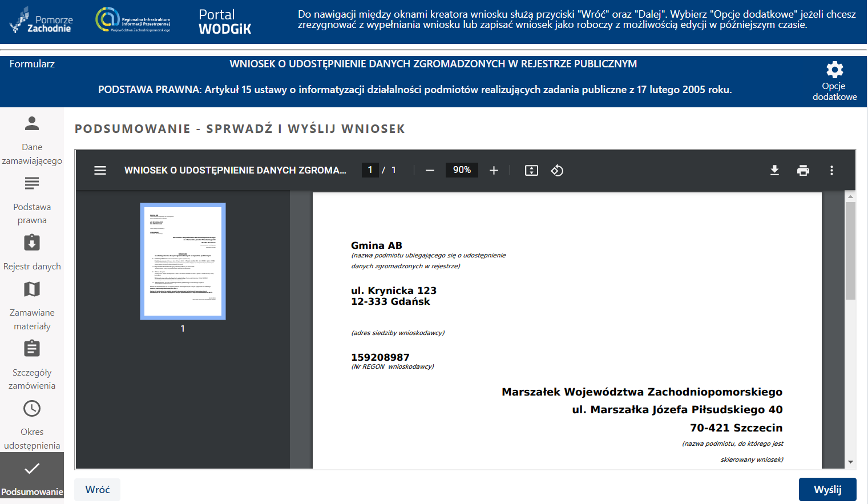Click the Szczegóły zamówienia clipboard icon
Image resolution: width=868 pixels, height=504 pixels.
pos(31,348)
